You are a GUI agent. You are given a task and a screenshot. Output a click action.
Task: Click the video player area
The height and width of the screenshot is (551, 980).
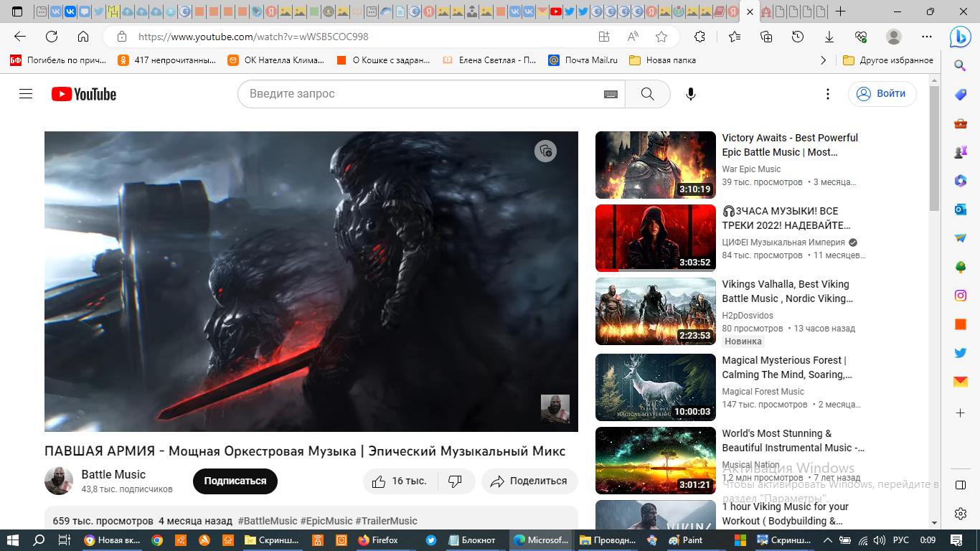[311, 281]
